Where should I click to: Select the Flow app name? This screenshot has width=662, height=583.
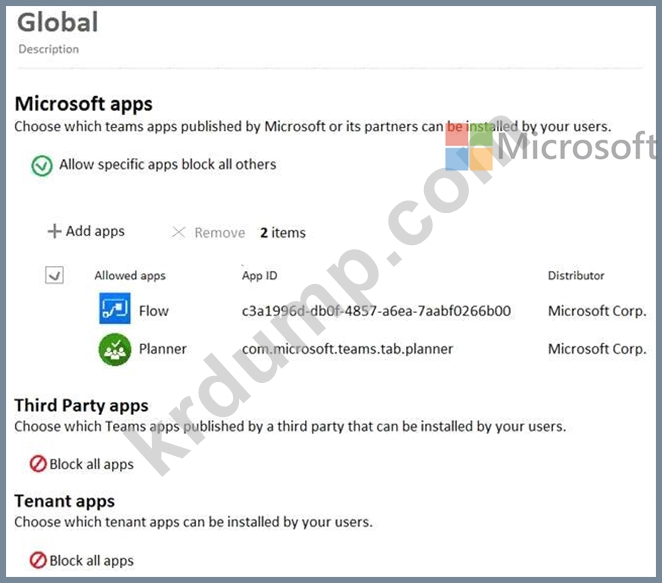[x=154, y=311]
